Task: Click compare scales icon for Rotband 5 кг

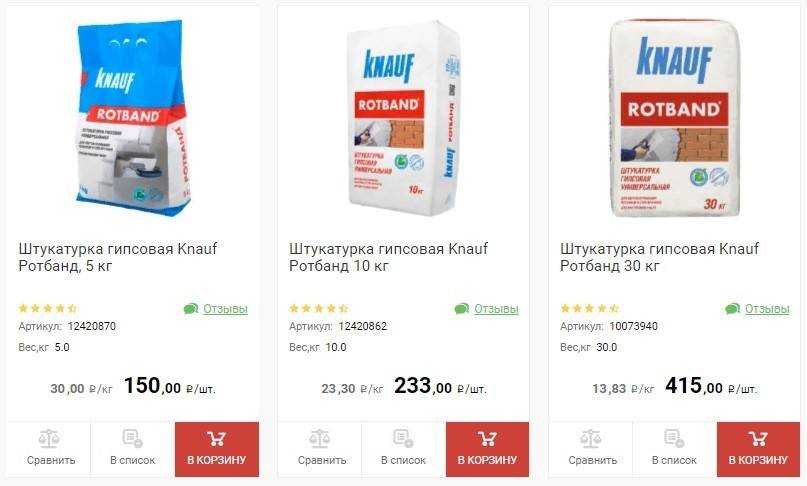Action: (49, 439)
